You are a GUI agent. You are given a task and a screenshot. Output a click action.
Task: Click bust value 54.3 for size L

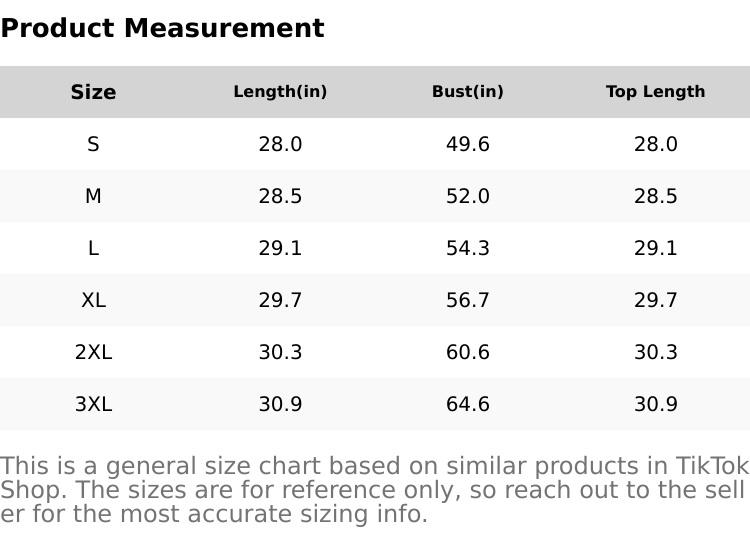467,248
